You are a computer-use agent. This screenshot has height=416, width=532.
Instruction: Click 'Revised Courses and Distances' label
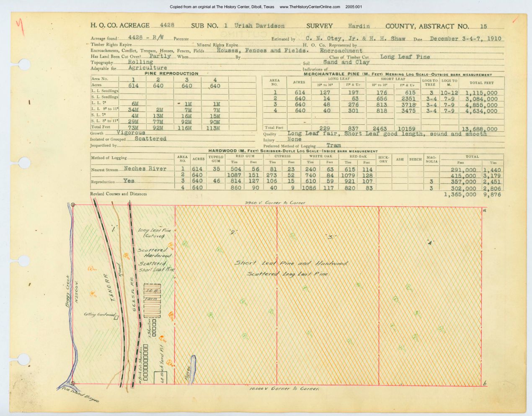coord(119,194)
